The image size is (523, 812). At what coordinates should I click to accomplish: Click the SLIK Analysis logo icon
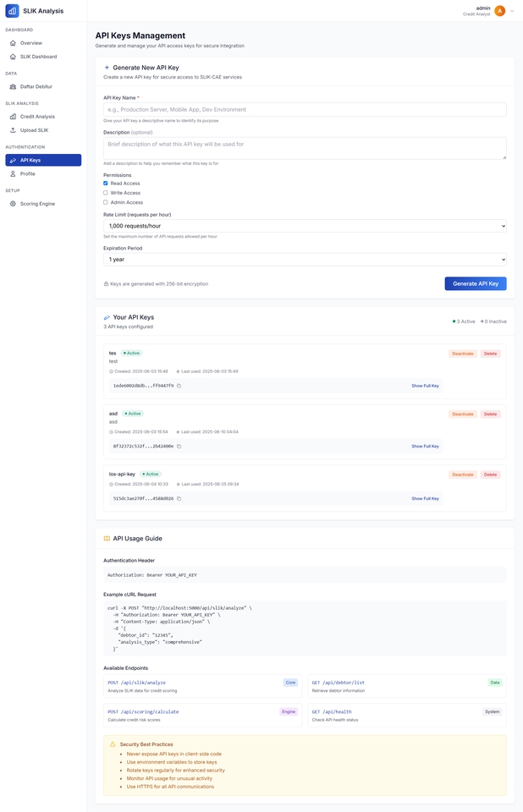(12, 10)
